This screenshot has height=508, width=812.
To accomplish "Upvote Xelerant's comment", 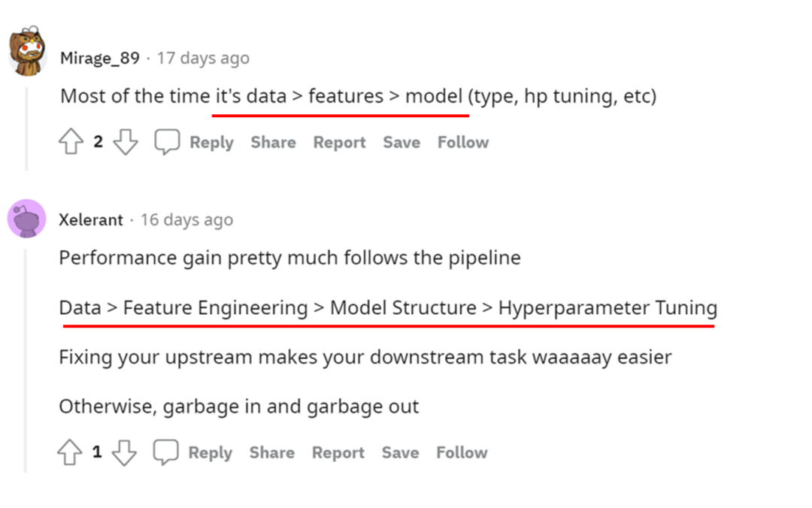I will pos(70,452).
